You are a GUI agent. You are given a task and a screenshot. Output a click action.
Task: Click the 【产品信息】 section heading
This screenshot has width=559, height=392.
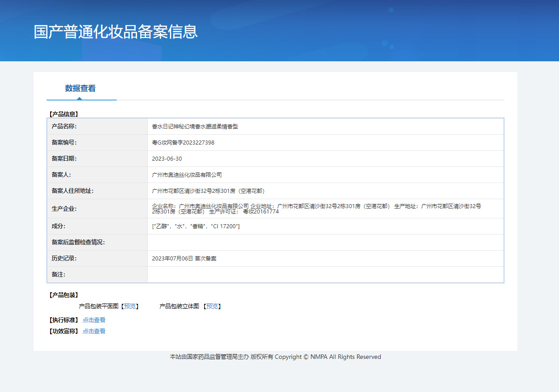[63, 115]
